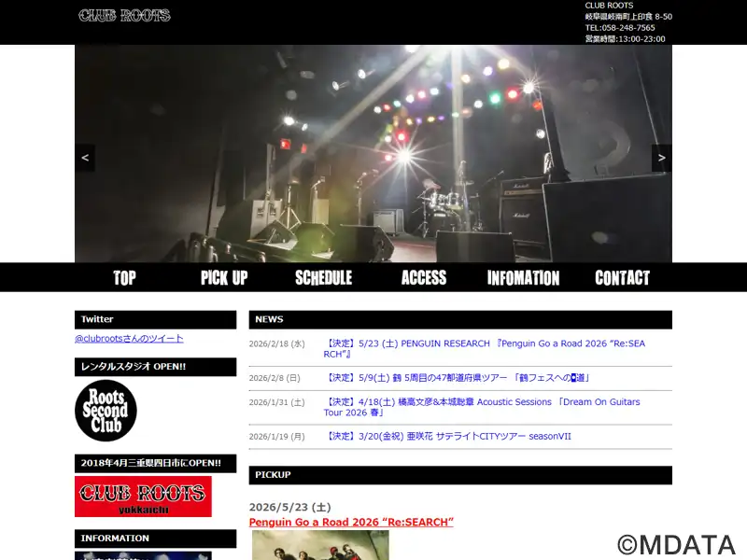
Task: Click the news date 2026/2/18 (水)
Action: [276, 343]
